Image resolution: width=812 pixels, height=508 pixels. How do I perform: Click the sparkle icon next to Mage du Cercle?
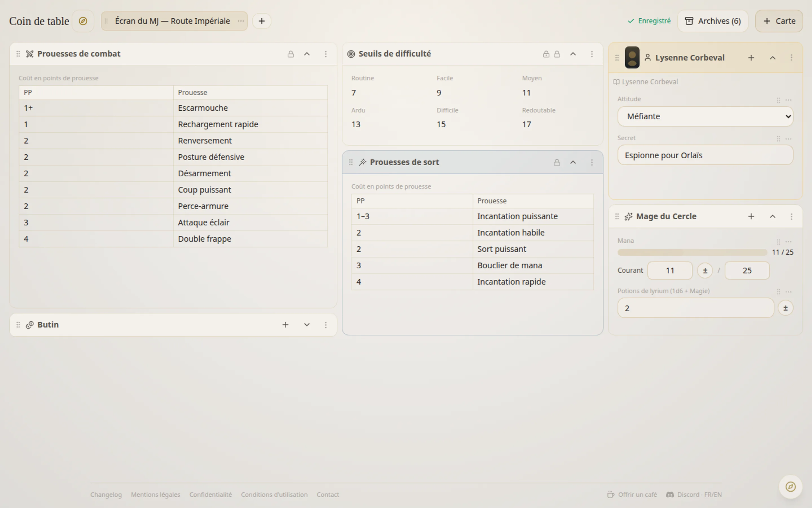coord(628,217)
